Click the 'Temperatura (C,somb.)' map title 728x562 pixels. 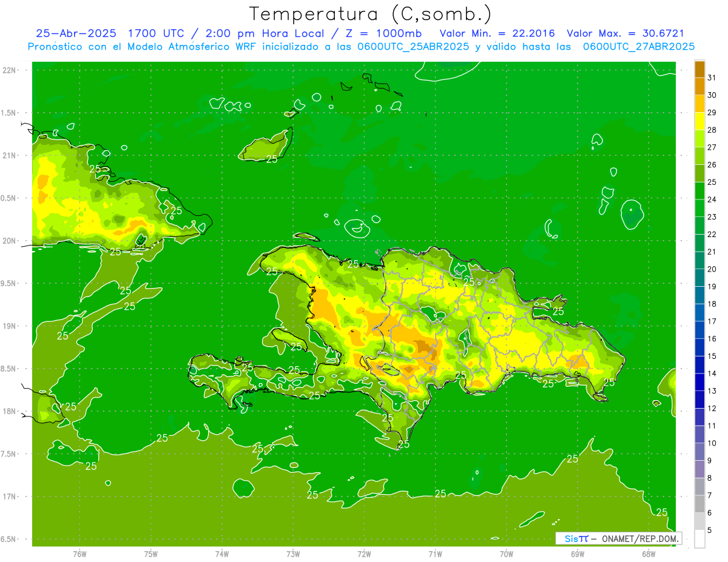coord(370,14)
